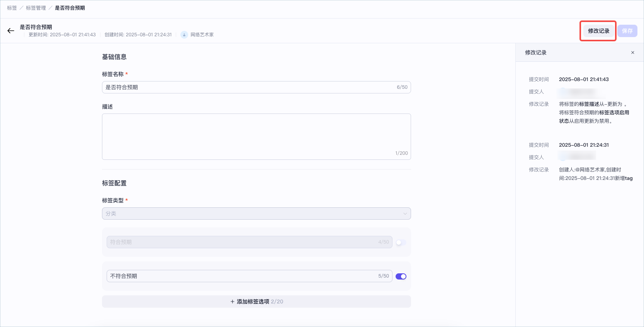Click the 标签名称 field label
644x327 pixels.
[x=113, y=74]
